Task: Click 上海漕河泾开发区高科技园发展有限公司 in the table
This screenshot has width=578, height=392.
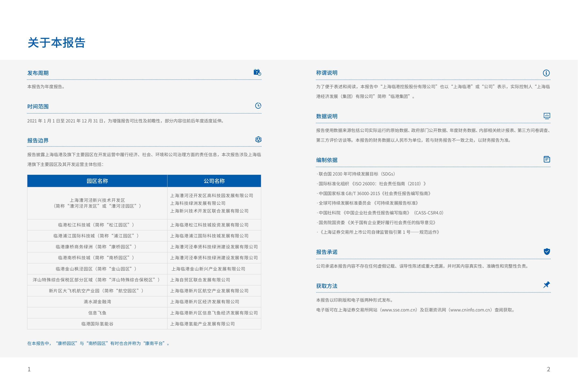Action: [x=211, y=196]
